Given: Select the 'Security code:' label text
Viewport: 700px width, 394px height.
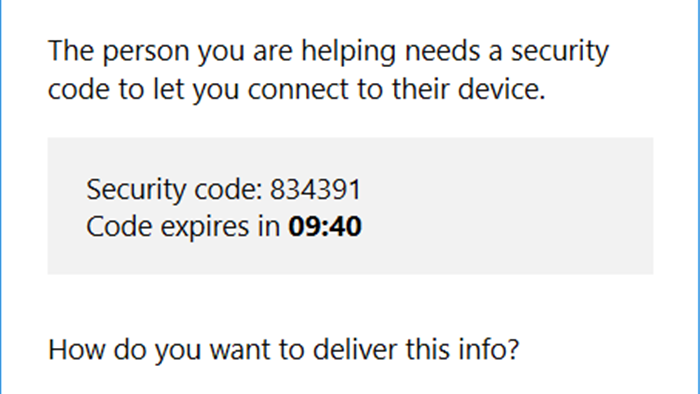Looking at the screenshot, I should (x=175, y=191).
